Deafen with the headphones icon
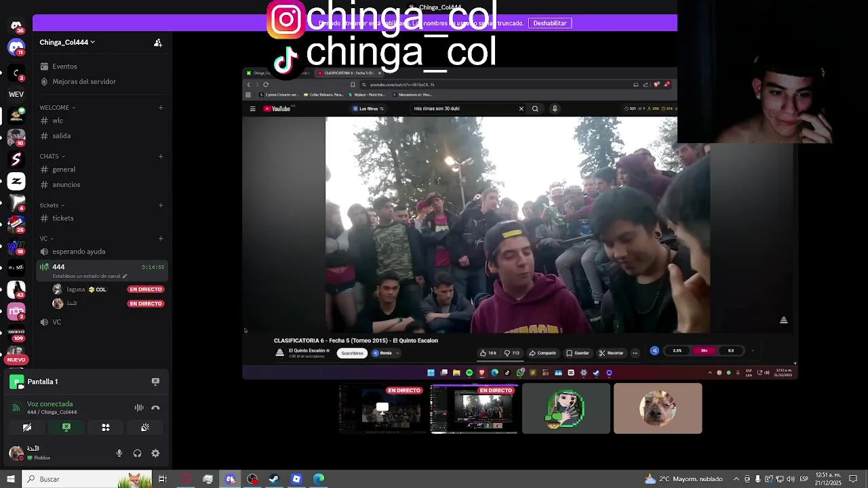 138,453
